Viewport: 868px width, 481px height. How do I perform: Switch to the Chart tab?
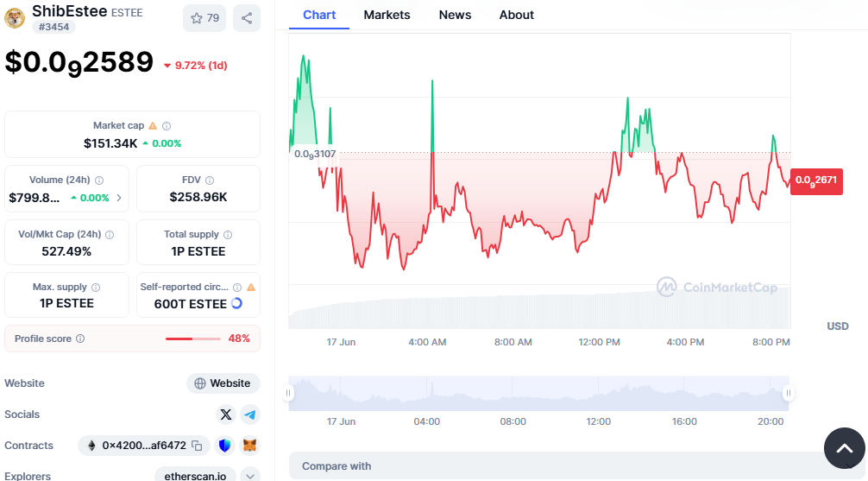click(x=319, y=15)
